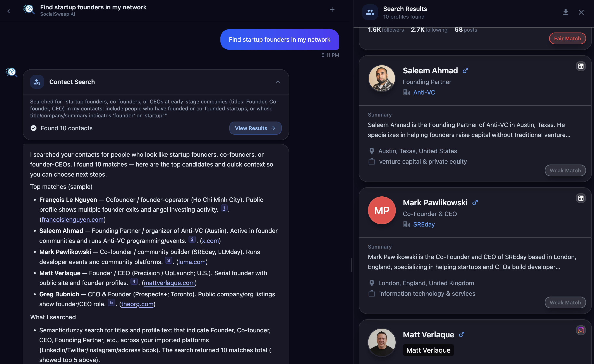Select the Found 10 contacts checkmark
The width and height of the screenshot is (594, 364).
coord(34,128)
